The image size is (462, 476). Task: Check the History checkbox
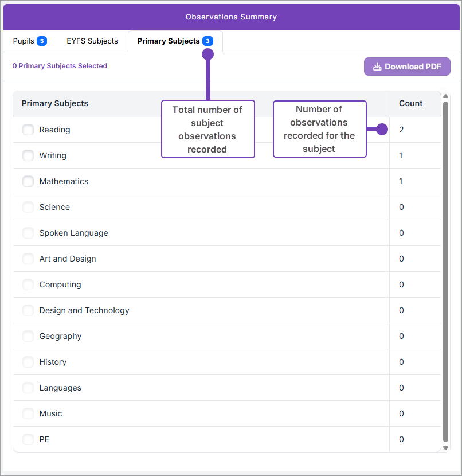coord(28,362)
